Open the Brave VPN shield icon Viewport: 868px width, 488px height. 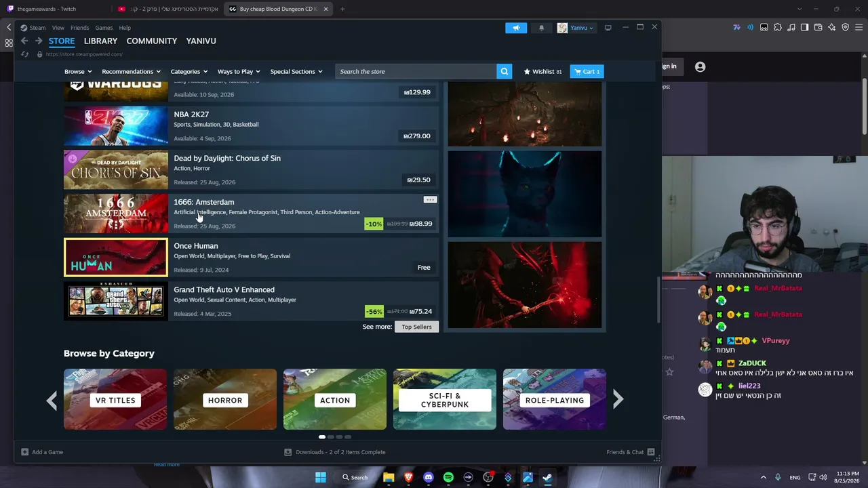pos(845,27)
